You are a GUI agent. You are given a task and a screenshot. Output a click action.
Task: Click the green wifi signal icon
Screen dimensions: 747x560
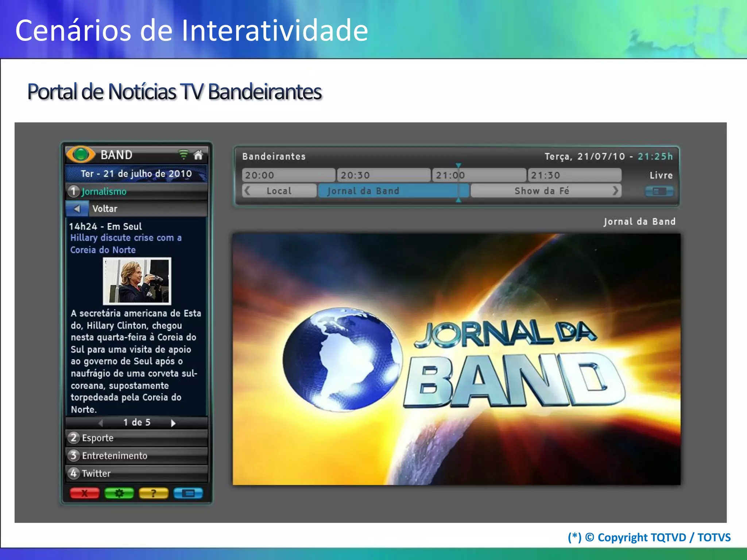point(183,155)
